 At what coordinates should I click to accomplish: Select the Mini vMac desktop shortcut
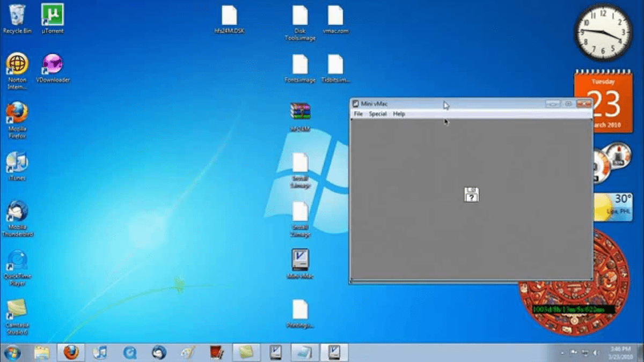pyautogui.click(x=300, y=260)
